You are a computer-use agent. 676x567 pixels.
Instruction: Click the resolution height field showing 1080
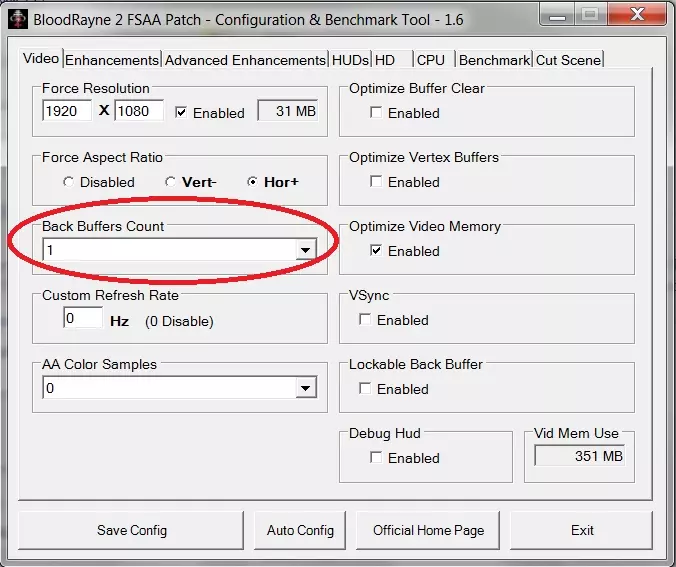point(139,111)
